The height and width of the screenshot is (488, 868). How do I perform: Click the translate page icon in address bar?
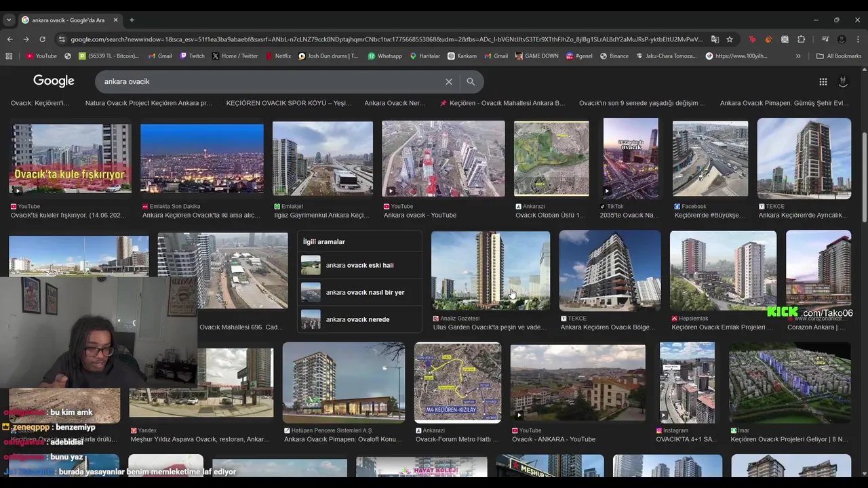coord(715,39)
